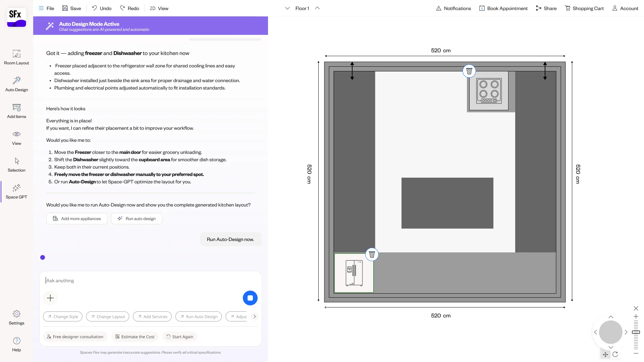Viewport: 644px width, 362px height.
Task: Open the Shopping Cart
Action: [584, 8]
